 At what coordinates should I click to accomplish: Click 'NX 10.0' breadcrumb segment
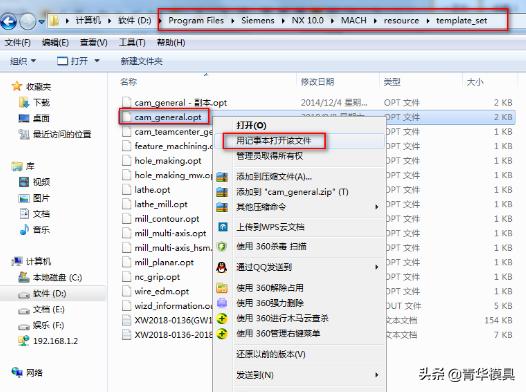pyautogui.click(x=307, y=20)
